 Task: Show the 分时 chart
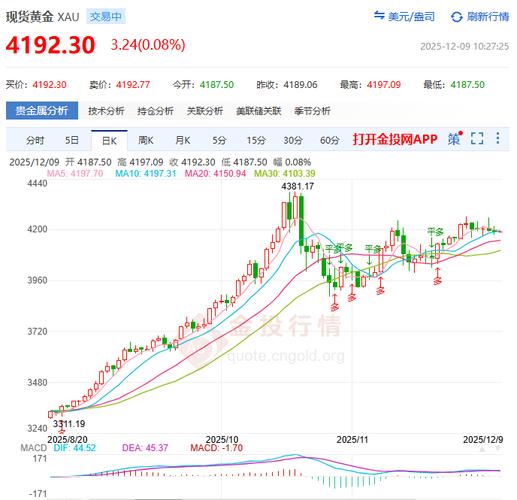click(x=35, y=140)
